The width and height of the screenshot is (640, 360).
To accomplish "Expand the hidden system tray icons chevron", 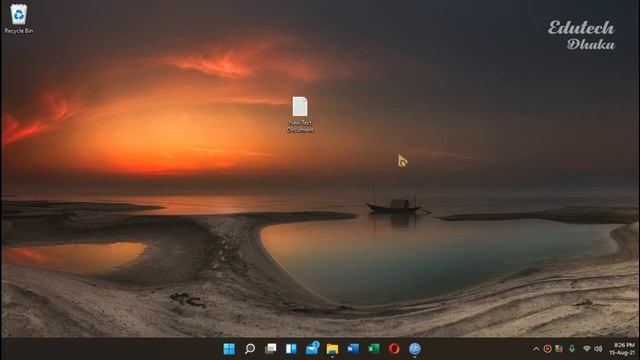I will point(536,349).
